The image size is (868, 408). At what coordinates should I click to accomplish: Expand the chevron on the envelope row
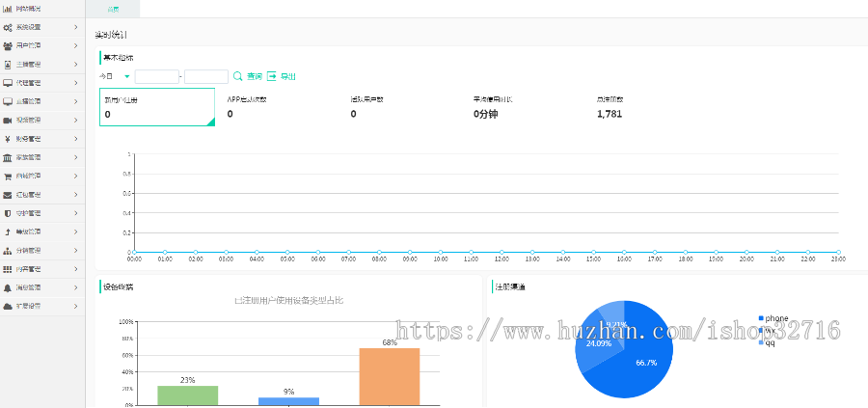(76, 195)
